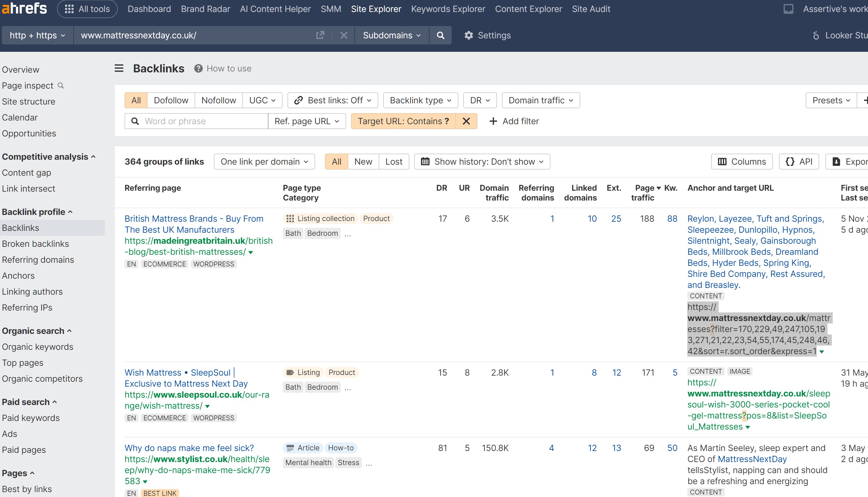Viewport: 868px width, 497px height.
Task: Collapse the Competitive analysis section
Action: [x=48, y=157]
